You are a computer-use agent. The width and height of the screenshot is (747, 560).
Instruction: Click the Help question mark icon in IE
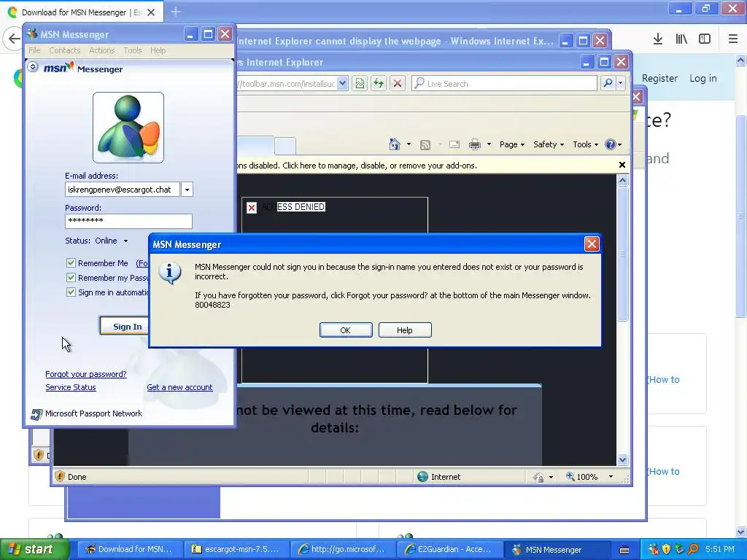(x=611, y=144)
